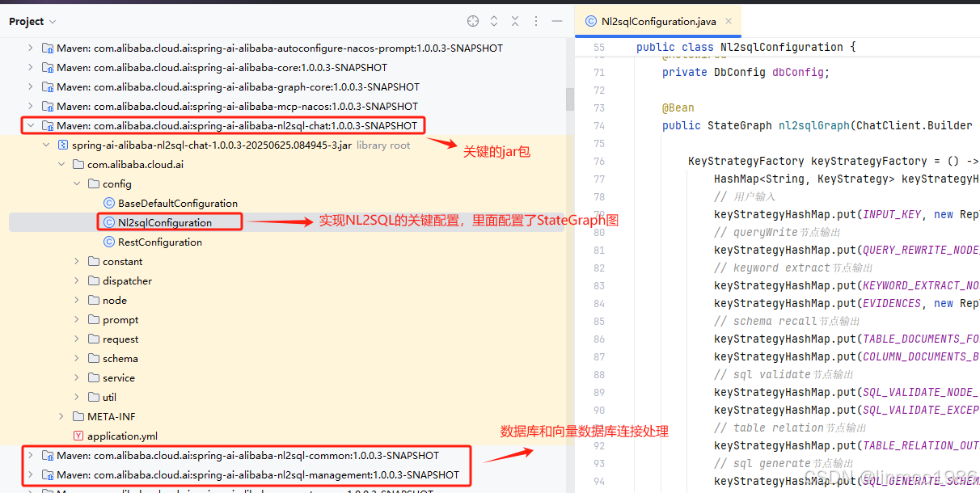The height and width of the screenshot is (493, 980).
Task: Click the Project tree vertical scrollbar
Action: [x=570, y=100]
